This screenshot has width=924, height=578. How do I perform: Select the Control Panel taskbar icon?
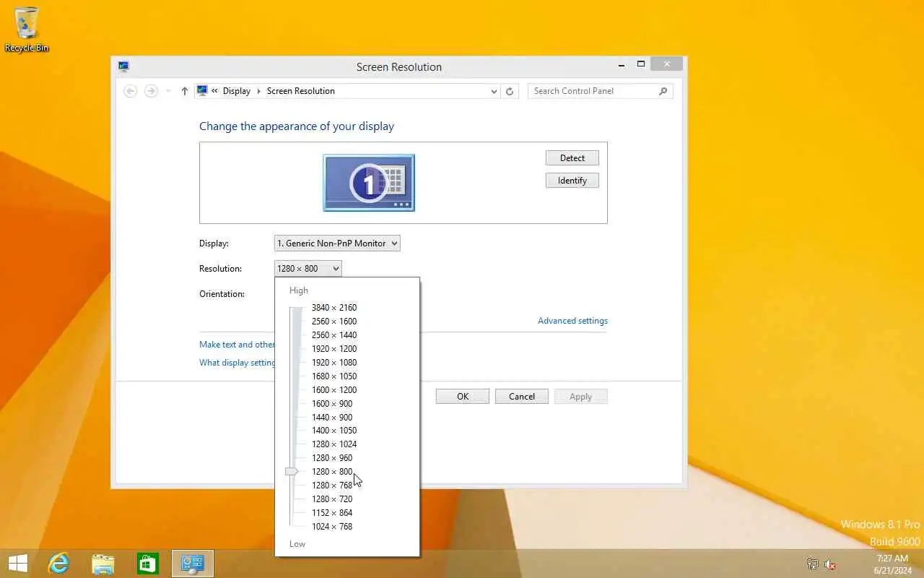(x=193, y=564)
